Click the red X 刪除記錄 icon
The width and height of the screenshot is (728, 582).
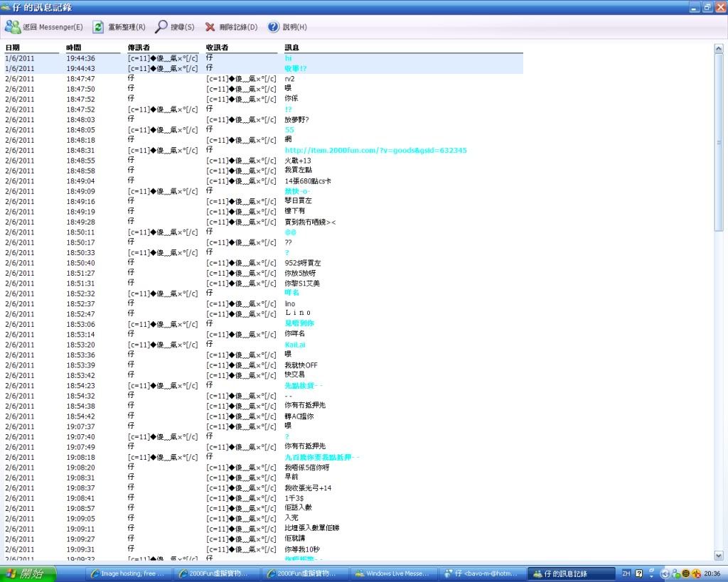click(210, 27)
